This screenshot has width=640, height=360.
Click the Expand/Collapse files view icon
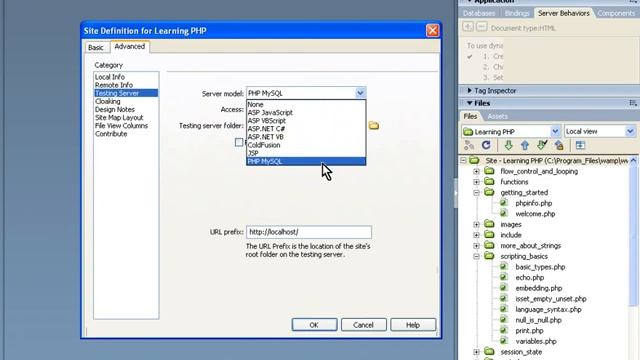580,145
